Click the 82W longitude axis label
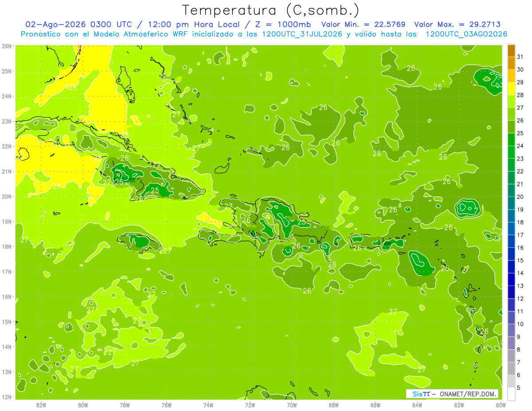The image size is (532, 411). [x=41, y=405]
